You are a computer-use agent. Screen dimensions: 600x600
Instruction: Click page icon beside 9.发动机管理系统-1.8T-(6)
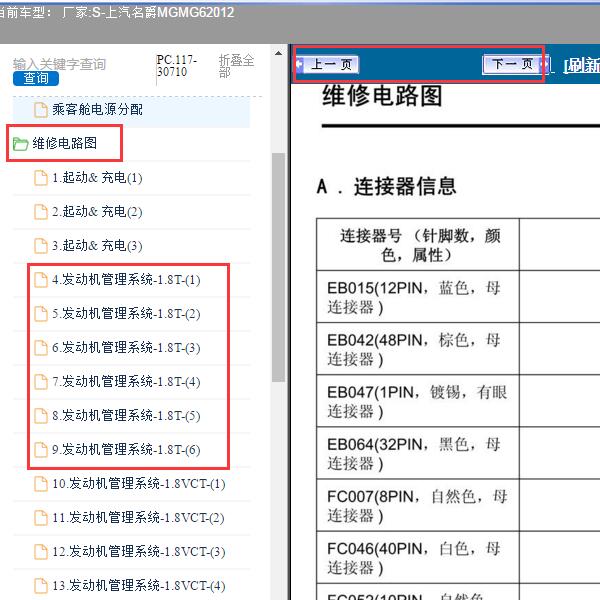point(41,450)
